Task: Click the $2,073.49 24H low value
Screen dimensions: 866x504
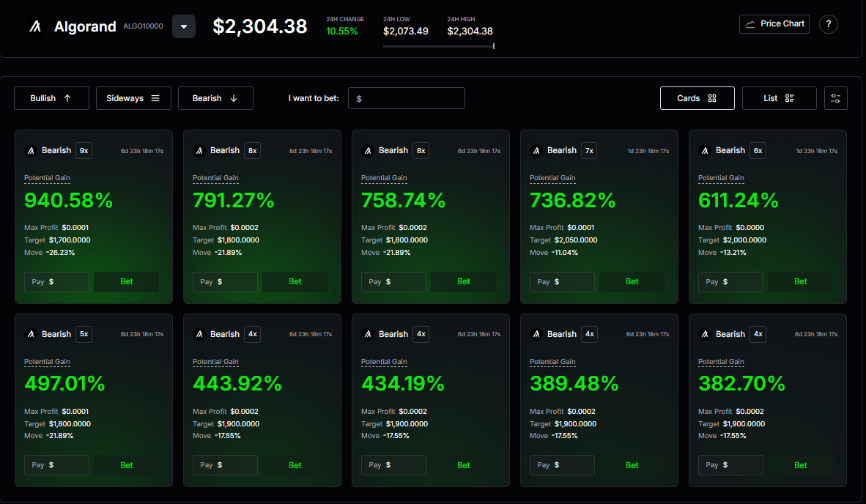Action: click(405, 31)
